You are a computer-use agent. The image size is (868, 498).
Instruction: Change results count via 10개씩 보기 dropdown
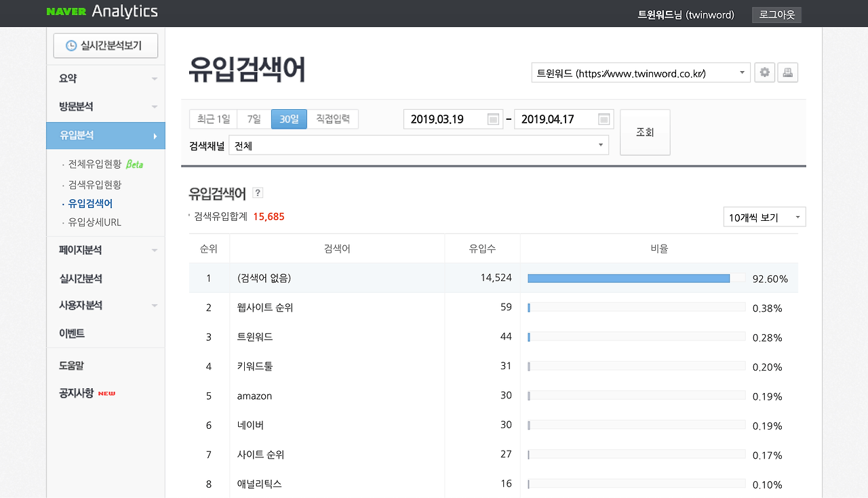[x=764, y=216]
